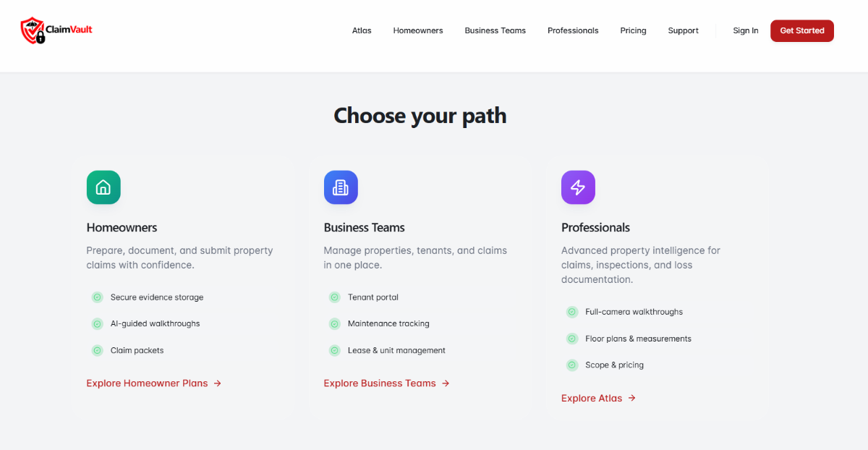Viewport: 868px width, 450px height.
Task: Click the check icon beside Secure evidence storage
Action: (97, 297)
